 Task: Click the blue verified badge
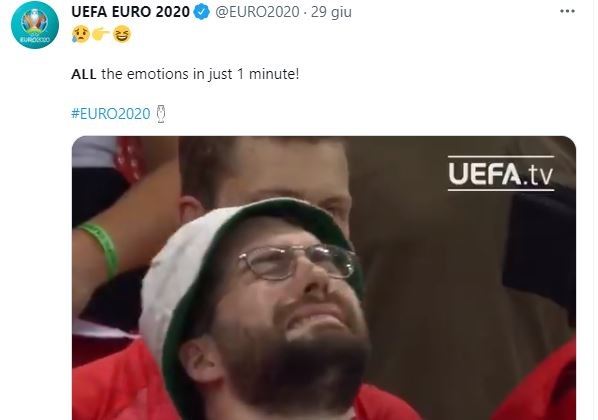click(201, 12)
